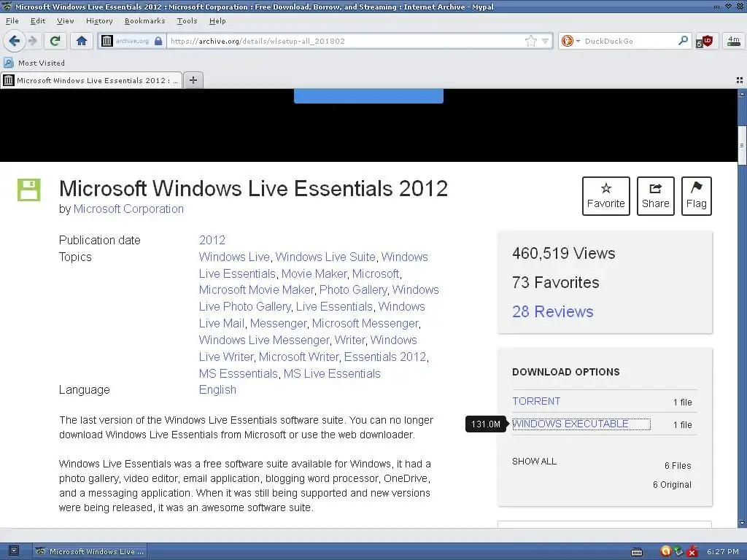Click the 6 Original files text

pos(672,484)
